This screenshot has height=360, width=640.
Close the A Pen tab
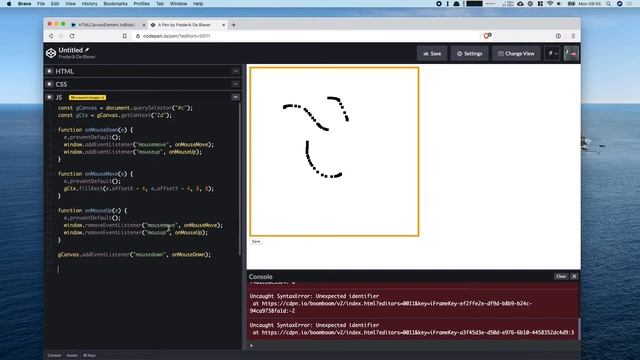point(223,25)
